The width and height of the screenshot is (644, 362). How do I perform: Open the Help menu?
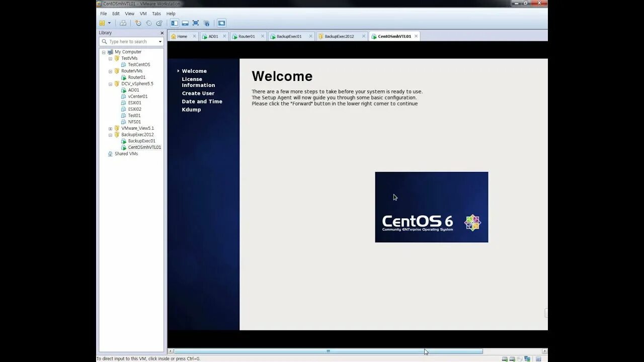click(171, 14)
